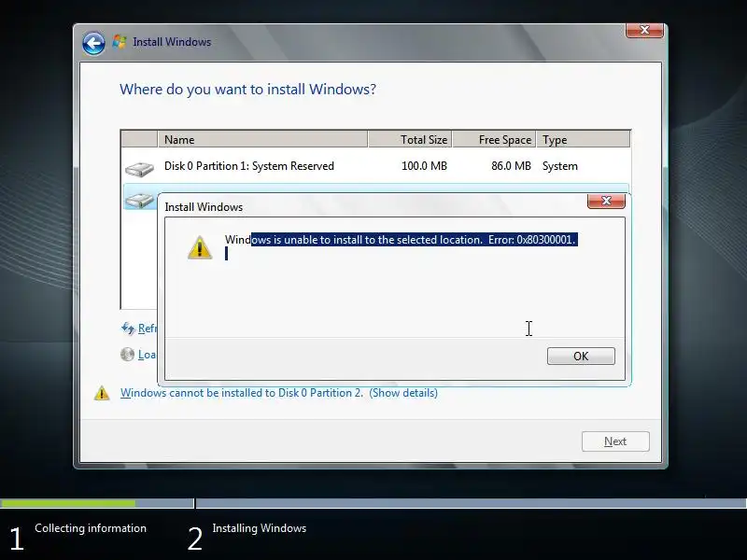The width and height of the screenshot is (747, 560).
Task: Click the drive icon for System Reserved partition
Action: pyautogui.click(x=139, y=169)
